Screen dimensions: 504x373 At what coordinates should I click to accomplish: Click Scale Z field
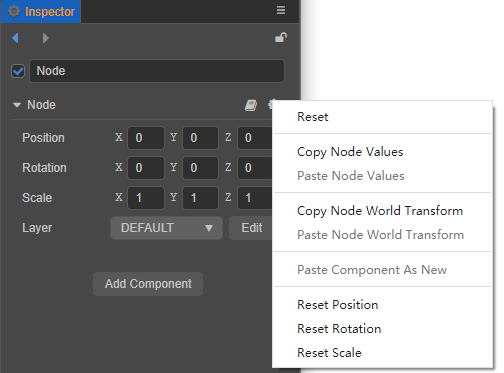pyautogui.click(x=255, y=198)
